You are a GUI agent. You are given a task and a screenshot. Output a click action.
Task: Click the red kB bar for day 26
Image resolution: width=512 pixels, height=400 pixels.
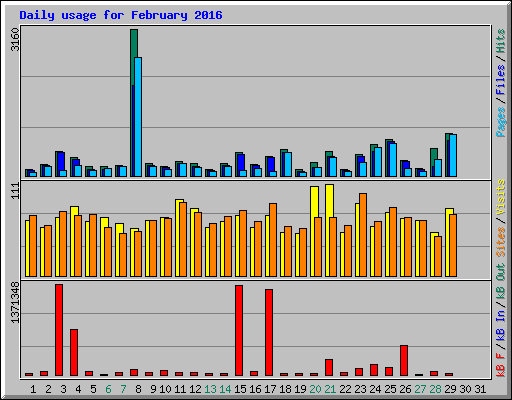tap(404, 360)
